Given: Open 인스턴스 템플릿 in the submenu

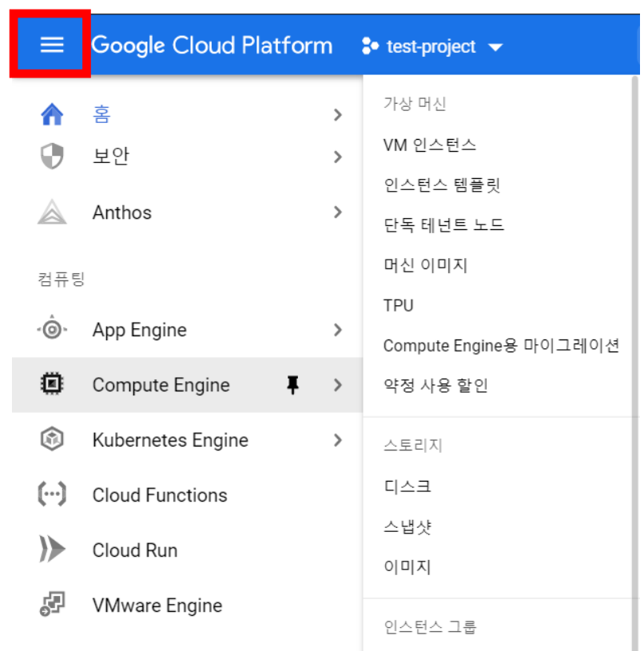Looking at the screenshot, I should tap(442, 185).
